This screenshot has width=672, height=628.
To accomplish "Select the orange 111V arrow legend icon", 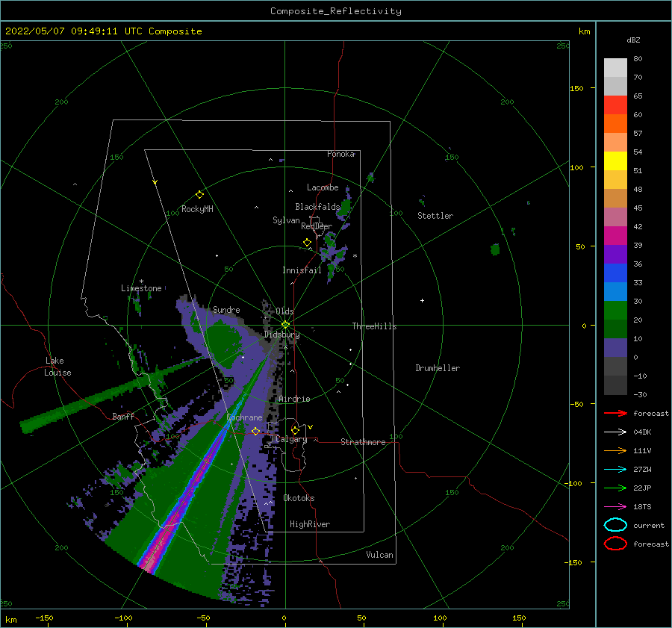I will pos(615,450).
